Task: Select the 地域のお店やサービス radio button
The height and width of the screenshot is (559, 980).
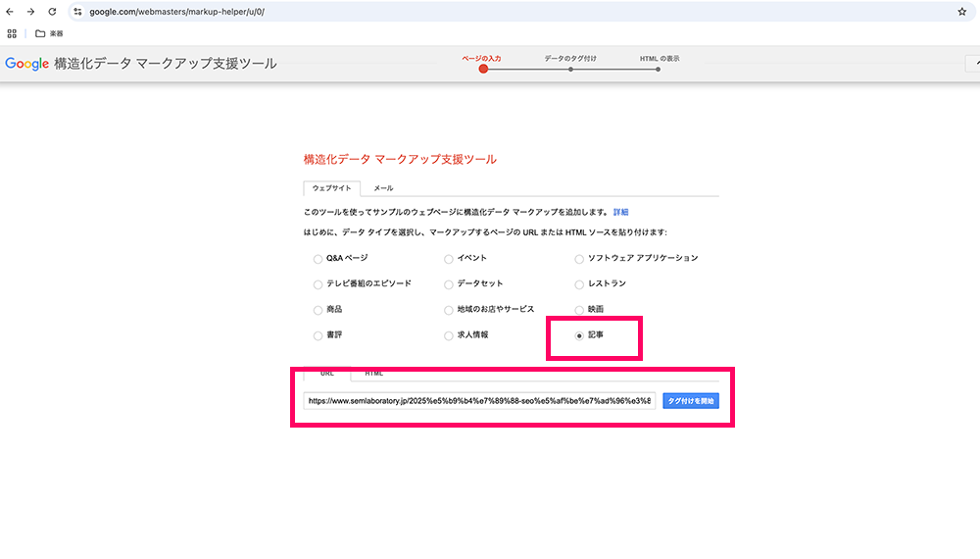Action: (448, 310)
